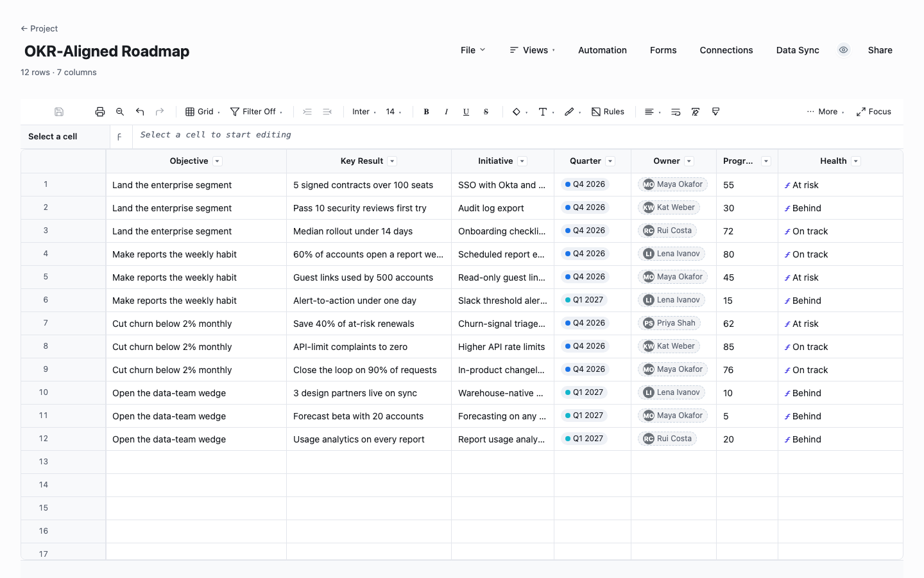Select cell 'Usage analytics on every report'

(369, 439)
